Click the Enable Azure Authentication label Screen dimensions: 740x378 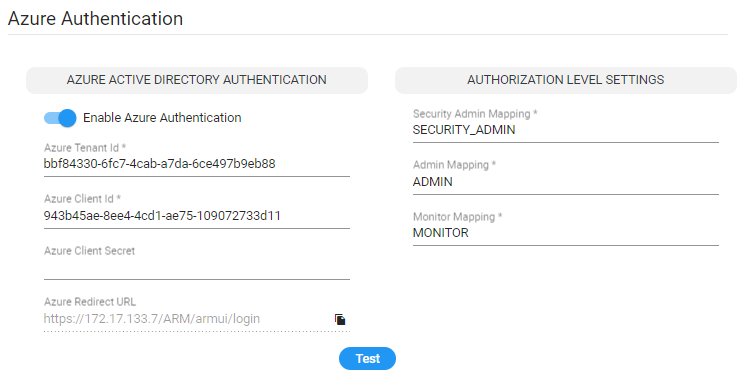pyautogui.click(x=162, y=118)
